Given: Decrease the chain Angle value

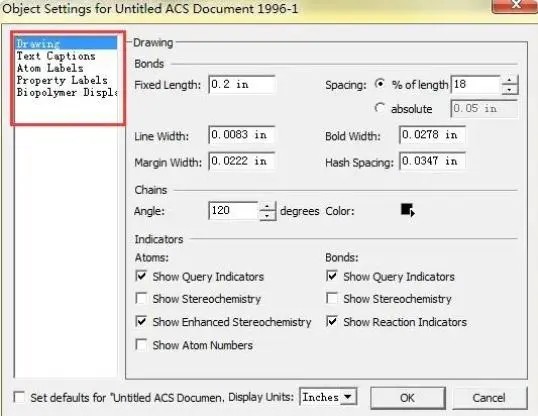Looking at the screenshot, I should (267, 216).
